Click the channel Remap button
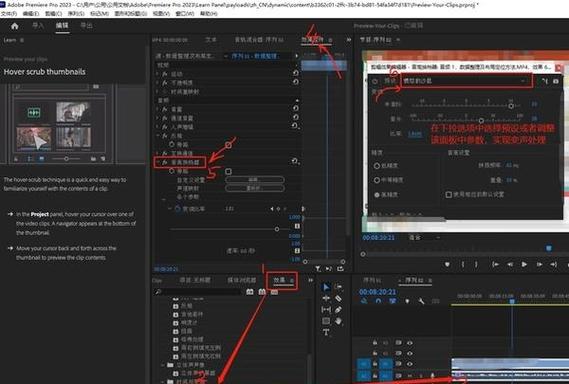 coord(255,188)
